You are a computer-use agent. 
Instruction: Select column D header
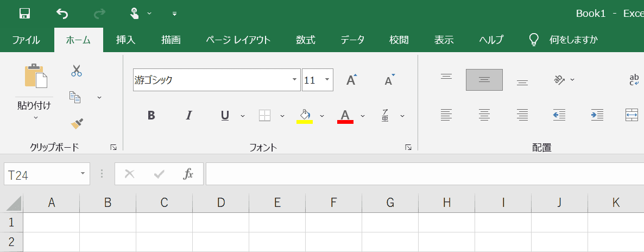pos(220,203)
